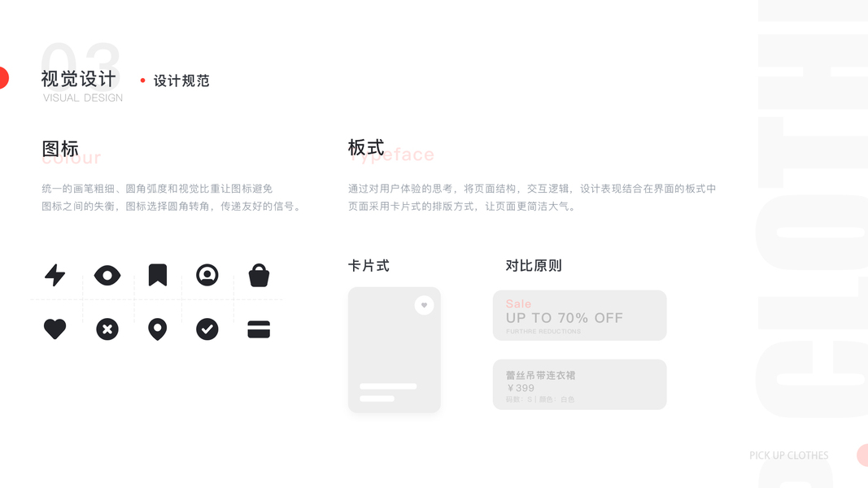Open the UP TO 70% OFF banner
The width and height of the screenshot is (868, 488).
[579, 316]
